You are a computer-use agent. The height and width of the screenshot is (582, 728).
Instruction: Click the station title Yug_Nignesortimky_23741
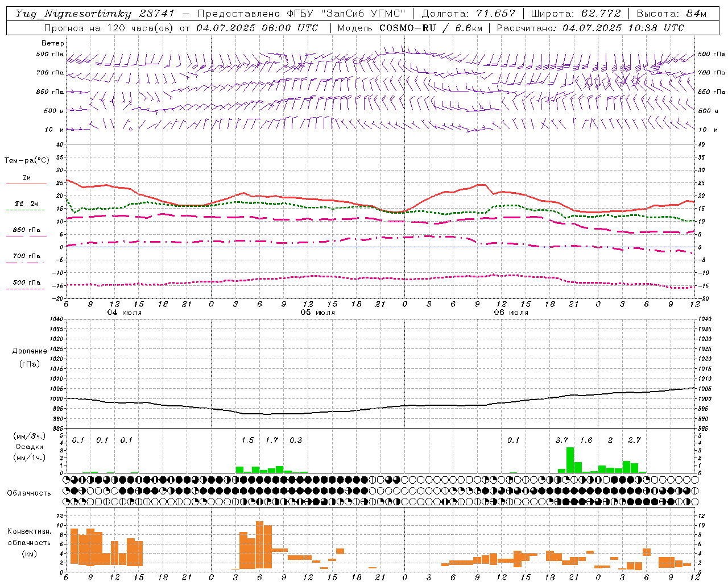click(x=94, y=14)
